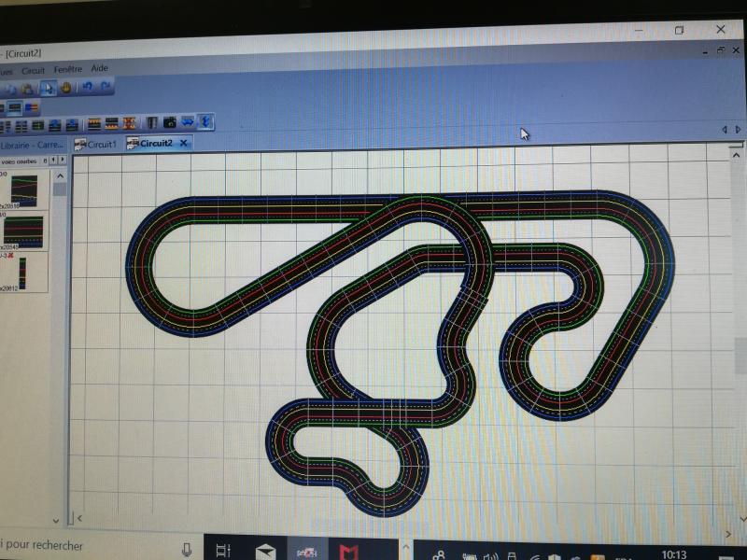Click the library next category arrow

click(x=63, y=161)
